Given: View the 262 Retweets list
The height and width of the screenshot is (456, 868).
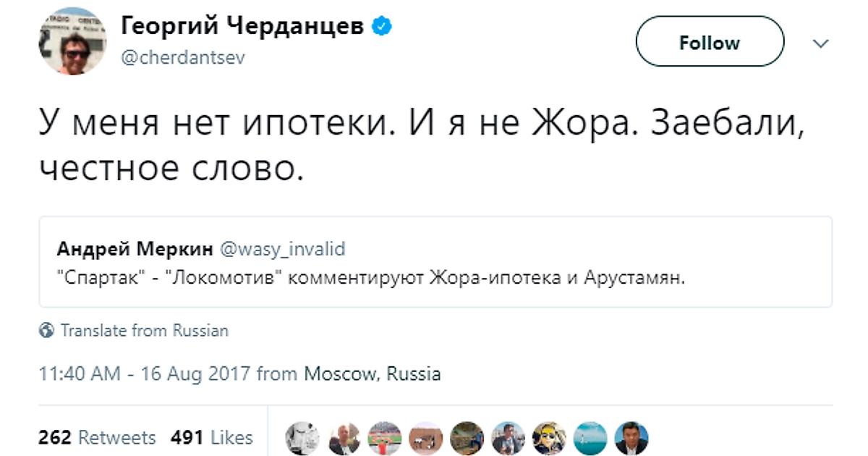Looking at the screenshot, I should tap(96, 437).
